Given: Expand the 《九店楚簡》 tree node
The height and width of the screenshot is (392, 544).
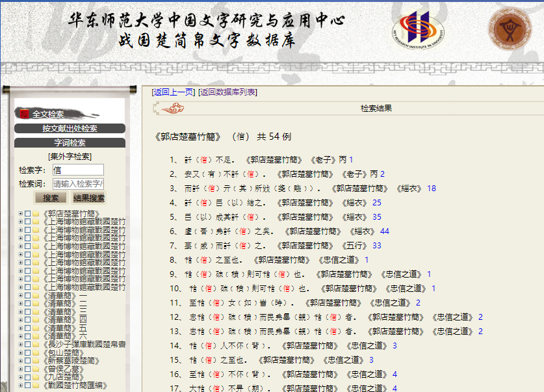Looking at the screenshot, I should (20, 377).
